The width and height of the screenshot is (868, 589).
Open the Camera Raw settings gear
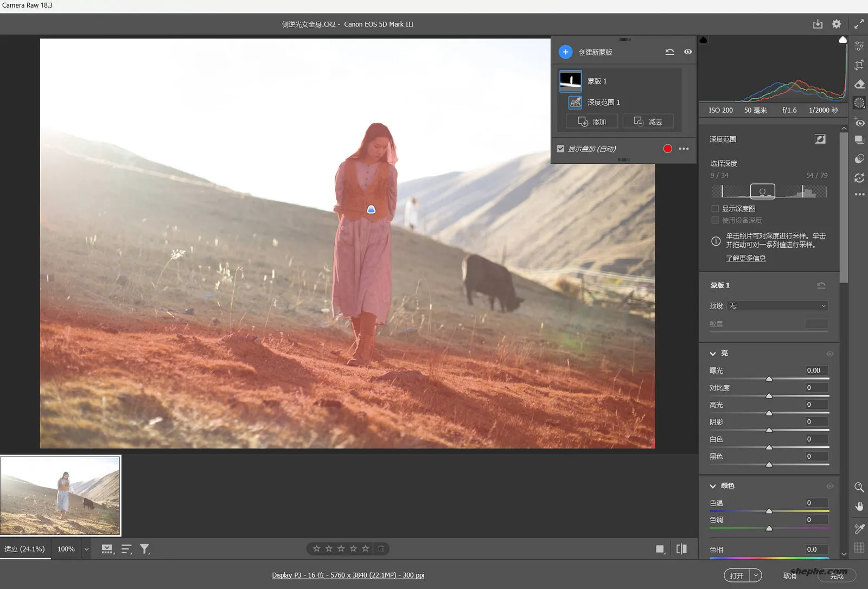[836, 24]
